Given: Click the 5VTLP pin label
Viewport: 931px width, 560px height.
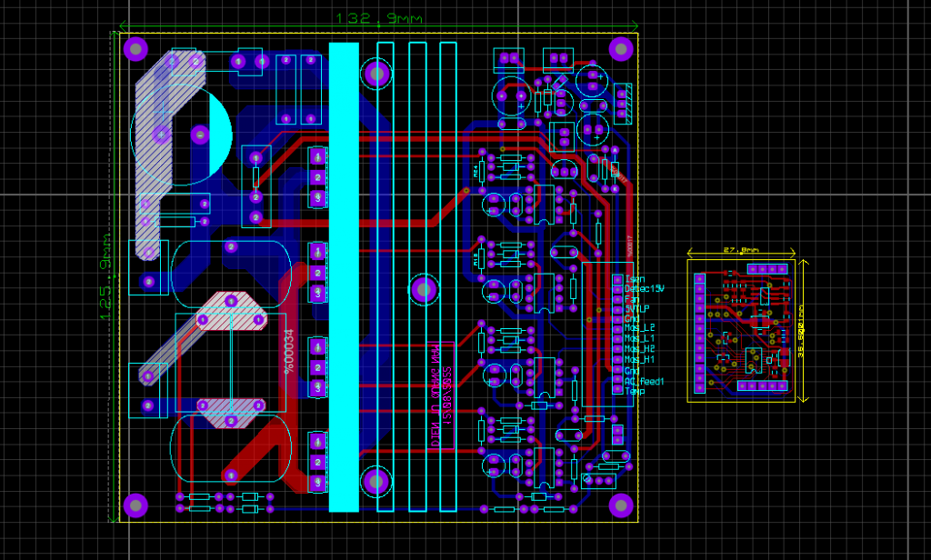Looking at the screenshot, I should click(x=637, y=309).
